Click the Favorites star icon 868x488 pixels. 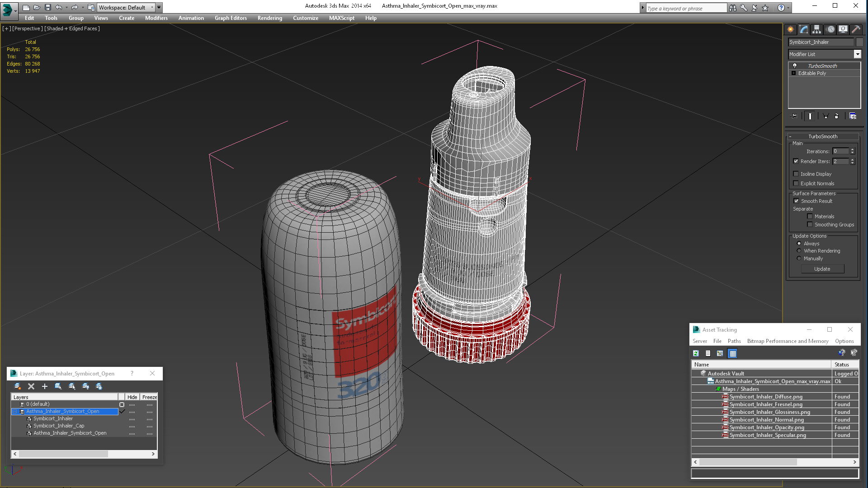tap(765, 8)
